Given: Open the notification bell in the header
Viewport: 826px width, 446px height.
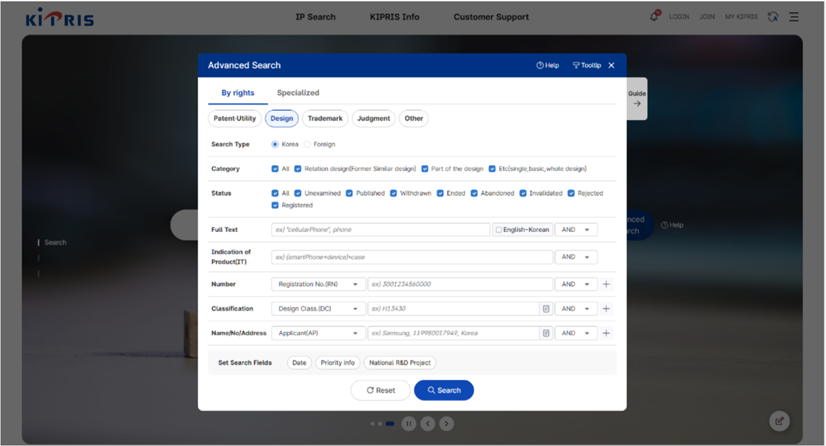Looking at the screenshot, I should click(x=654, y=17).
